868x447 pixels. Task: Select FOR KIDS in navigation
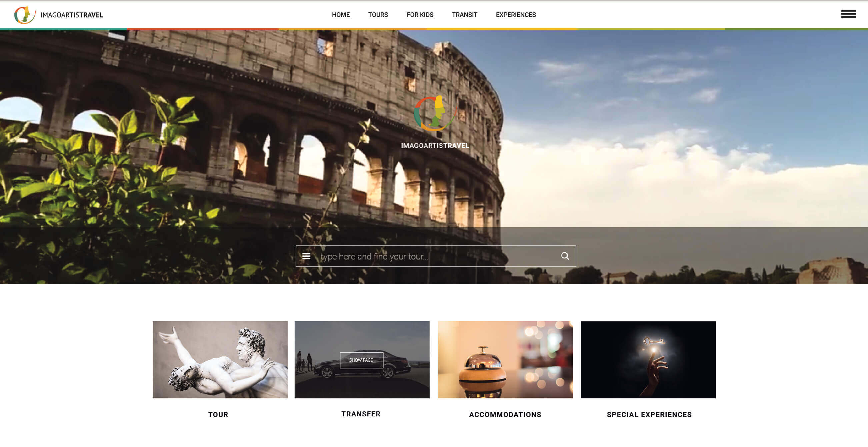pos(420,15)
